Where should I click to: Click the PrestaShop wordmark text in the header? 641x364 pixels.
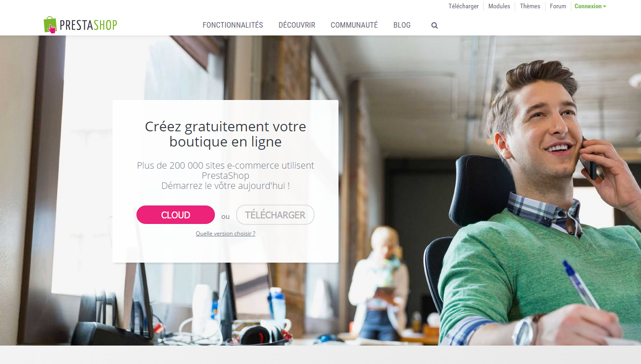[x=89, y=25]
